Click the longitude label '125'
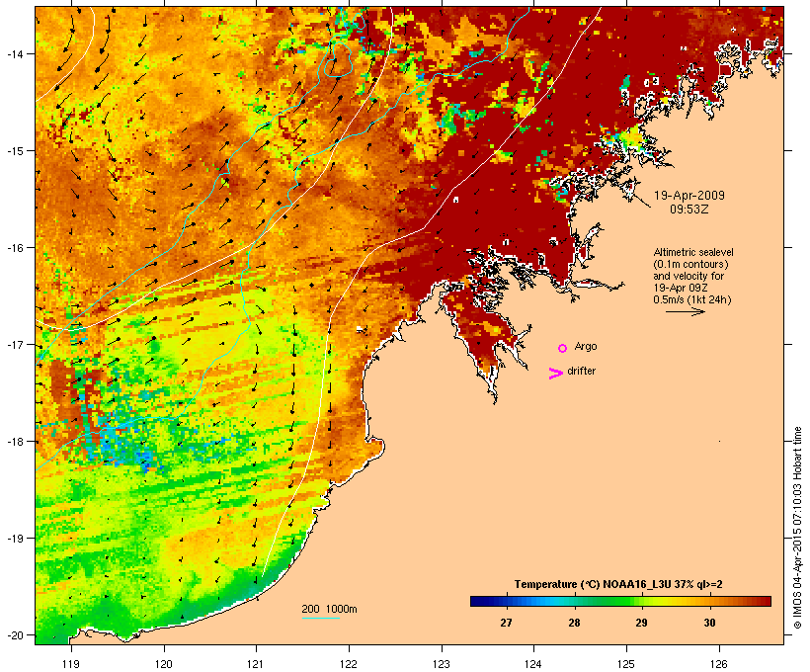 [626, 664]
